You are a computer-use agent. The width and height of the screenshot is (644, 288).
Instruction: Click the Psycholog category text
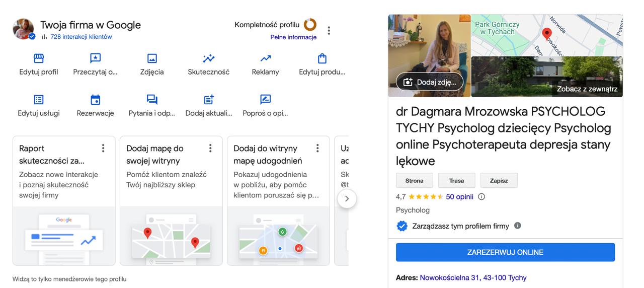(413, 210)
